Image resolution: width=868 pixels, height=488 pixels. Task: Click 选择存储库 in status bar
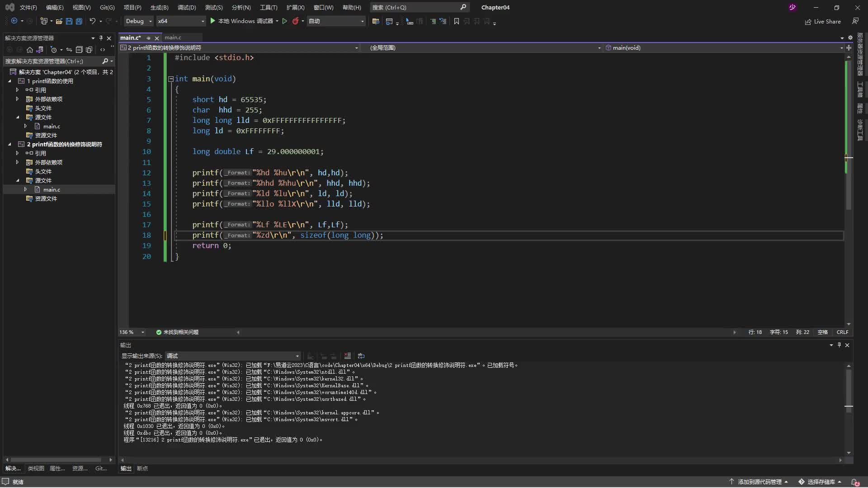pos(820,482)
